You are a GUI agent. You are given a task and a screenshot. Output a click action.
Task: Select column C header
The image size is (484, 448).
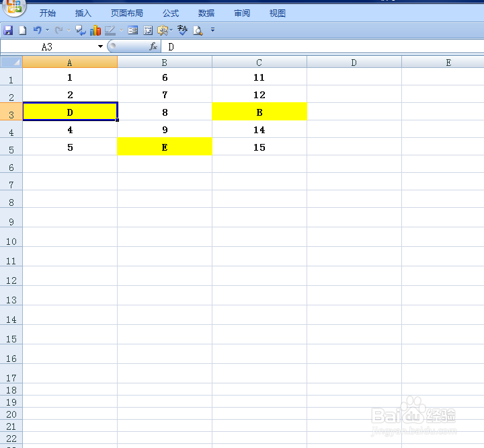(259, 62)
